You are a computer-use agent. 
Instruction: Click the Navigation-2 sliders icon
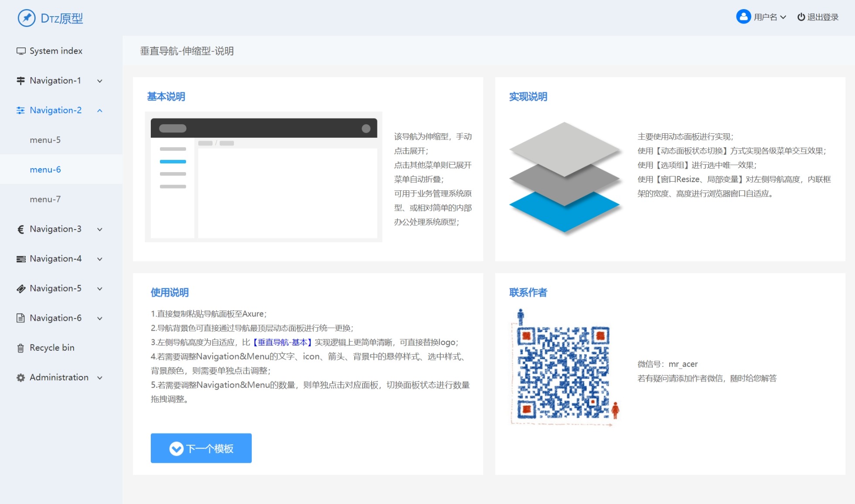click(x=20, y=110)
